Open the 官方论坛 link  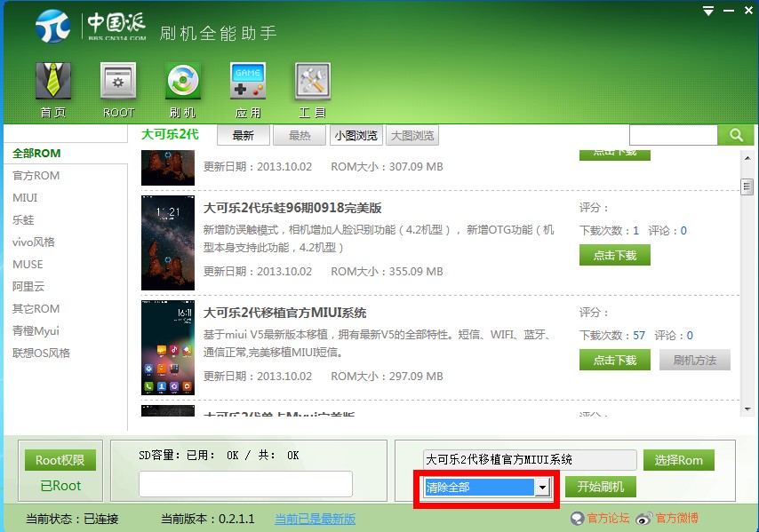(608, 519)
